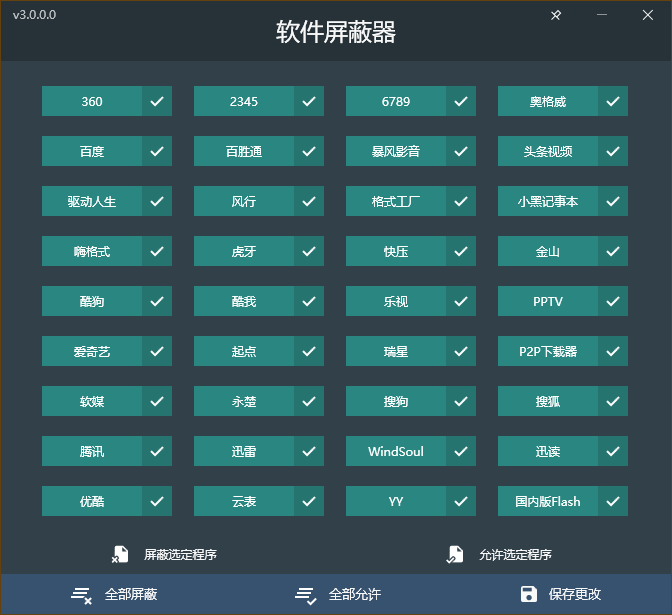Click the 全部屏蔽 list icon
672x615 pixels.
point(81,595)
